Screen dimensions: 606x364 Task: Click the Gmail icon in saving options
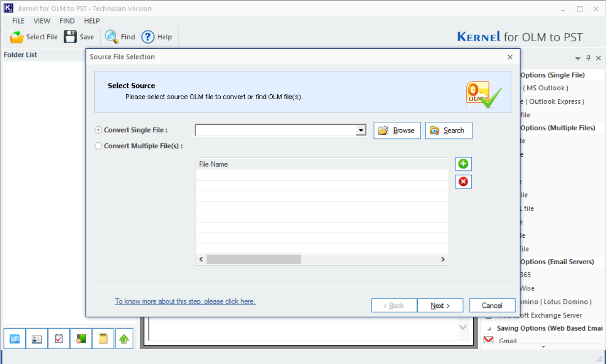pyautogui.click(x=489, y=340)
